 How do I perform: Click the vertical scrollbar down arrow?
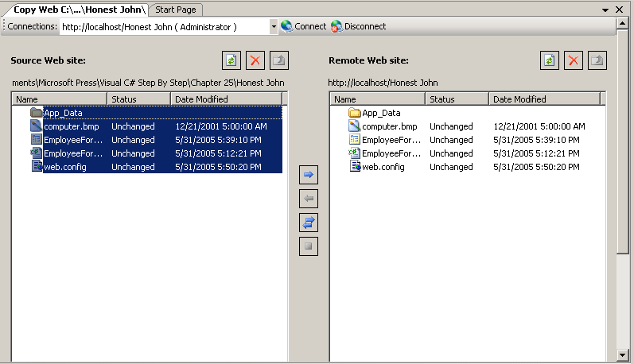pyautogui.click(x=622, y=354)
